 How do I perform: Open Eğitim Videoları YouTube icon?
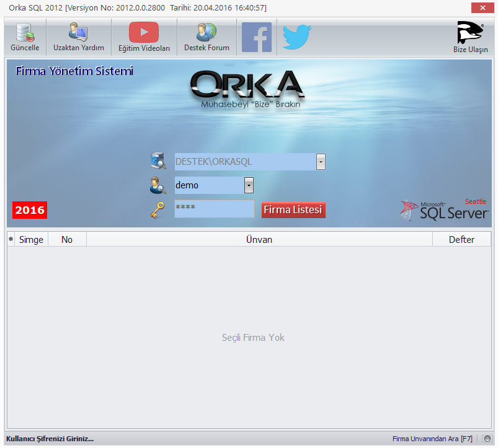pos(144,32)
